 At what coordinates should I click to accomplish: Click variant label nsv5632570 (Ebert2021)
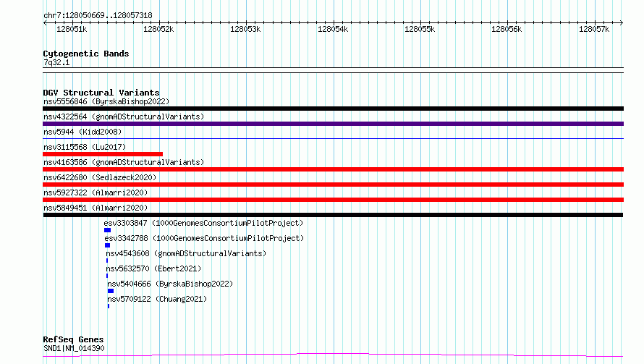(x=153, y=268)
